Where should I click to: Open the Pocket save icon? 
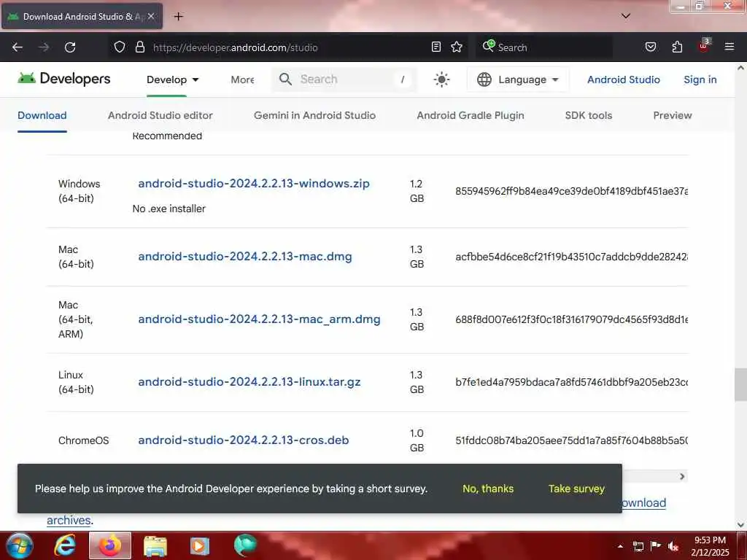[651, 47]
